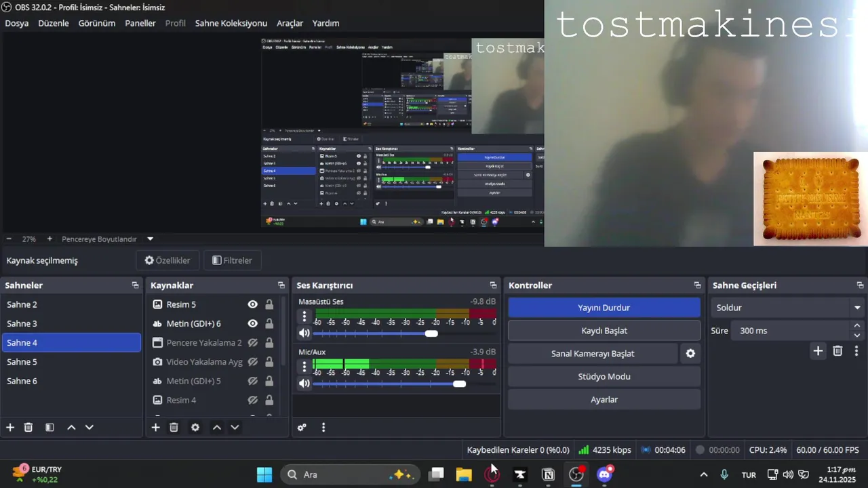Open Ayarlar settings button
This screenshot has height=488, width=868.
pos(604,400)
